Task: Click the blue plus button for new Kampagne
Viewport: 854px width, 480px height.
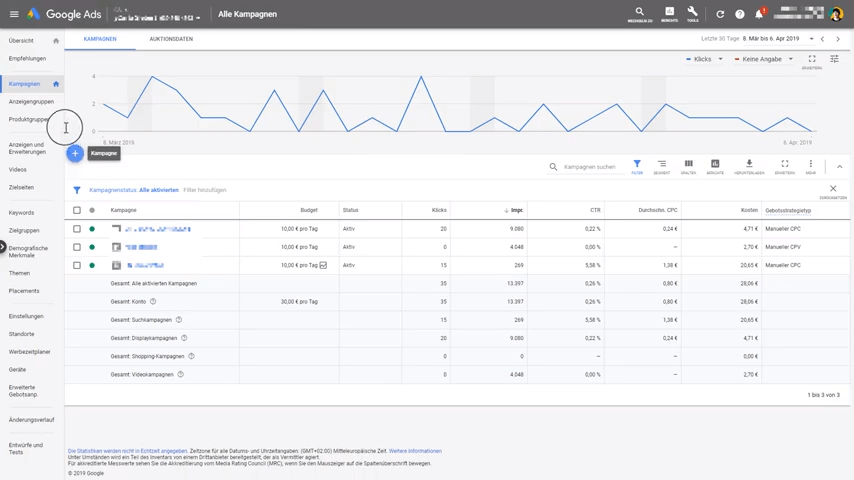Action: click(x=75, y=153)
